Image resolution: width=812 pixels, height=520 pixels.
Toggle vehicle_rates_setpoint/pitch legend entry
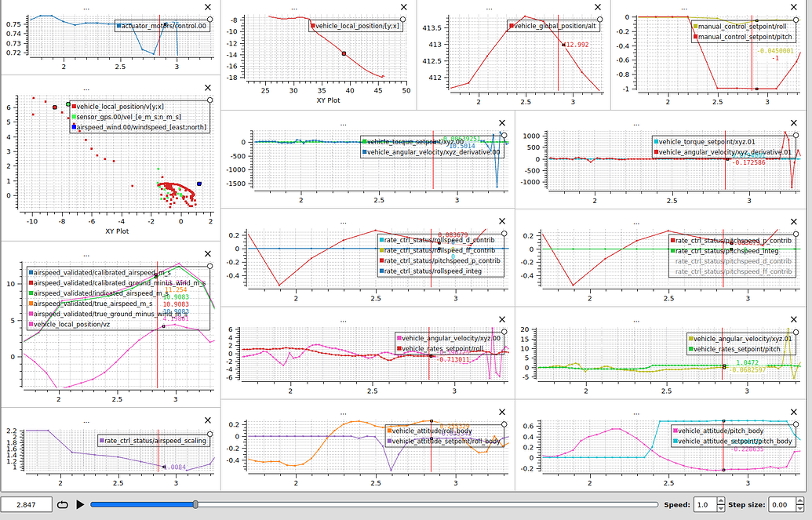coord(734,349)
